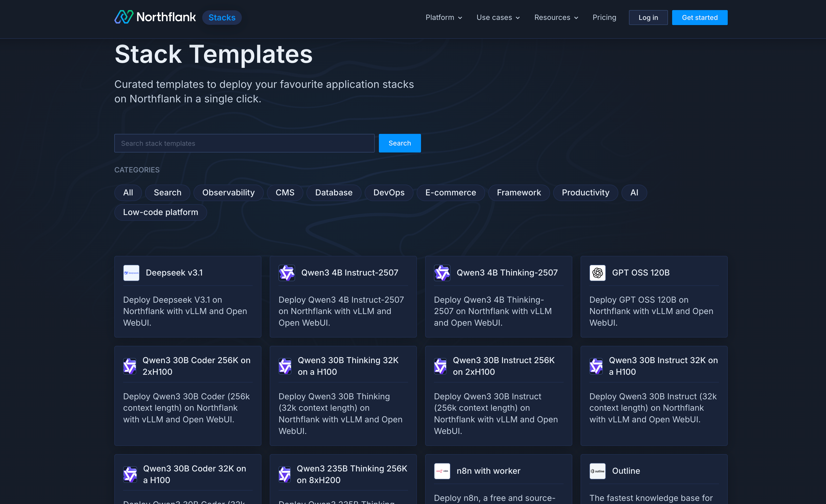The height and width of the screenshot is (504, 826).
Task: Open Qwen3 235B Thinking 256K on 8xH200
Action: pos(352,474)
